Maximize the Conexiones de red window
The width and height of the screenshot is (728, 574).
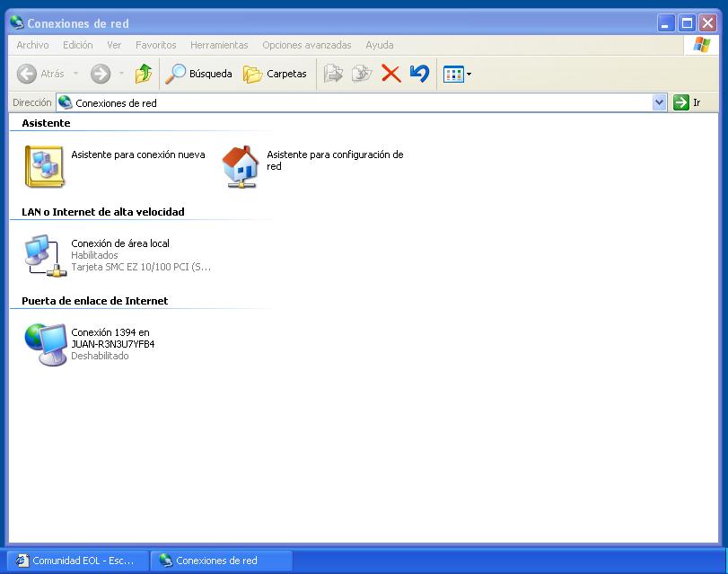tap(687, 22)
